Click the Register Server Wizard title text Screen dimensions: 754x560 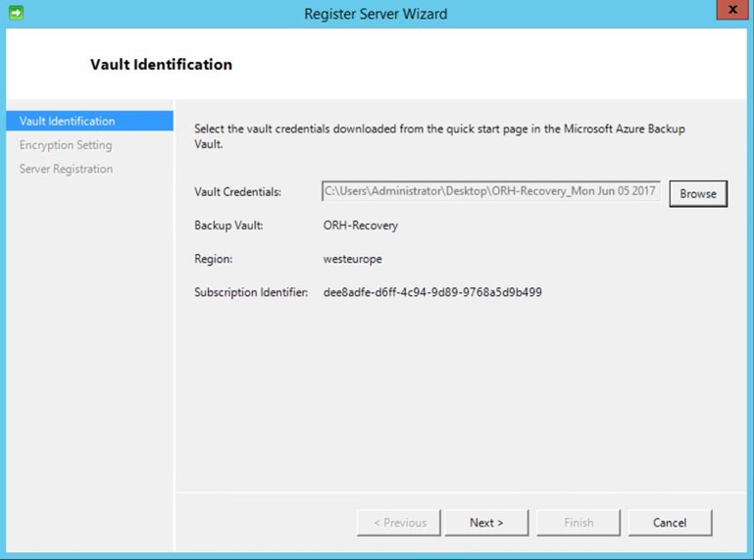point(376,14)
